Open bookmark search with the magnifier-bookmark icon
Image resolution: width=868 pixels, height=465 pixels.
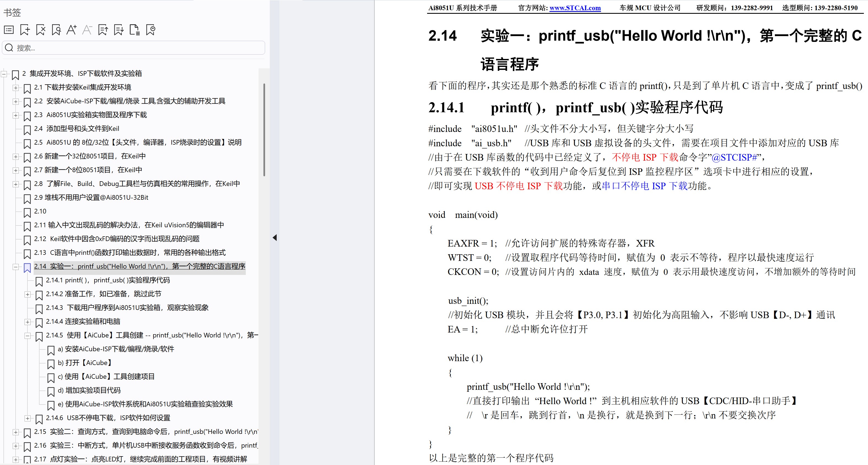[56, 30]
